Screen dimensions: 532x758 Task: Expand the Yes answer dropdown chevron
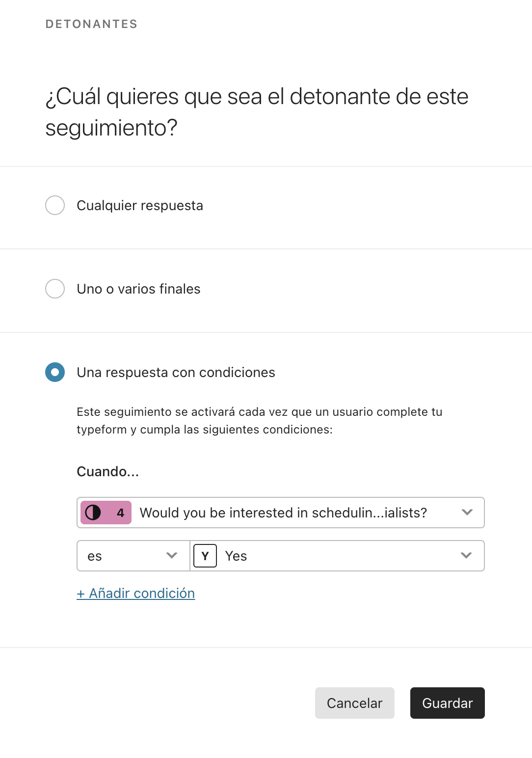(x=466, y=555)
